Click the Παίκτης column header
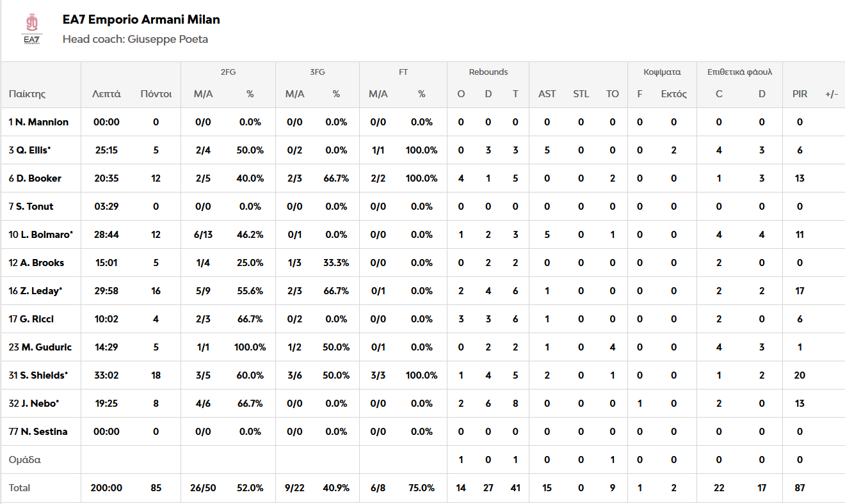The image size is (845, 504). 27,94
